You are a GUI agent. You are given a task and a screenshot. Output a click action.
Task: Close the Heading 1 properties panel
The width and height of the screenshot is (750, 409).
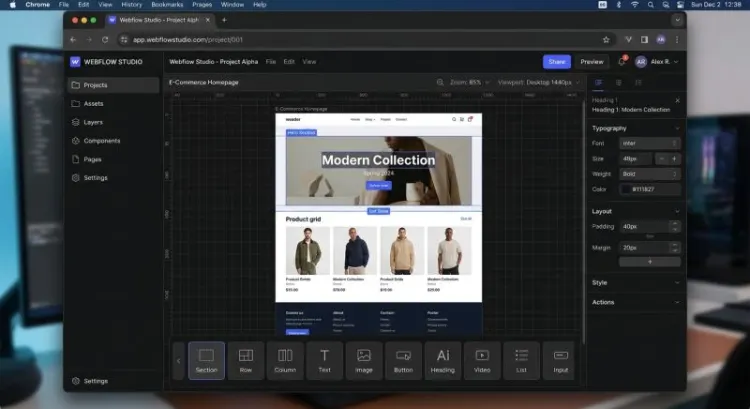(677, 100)
